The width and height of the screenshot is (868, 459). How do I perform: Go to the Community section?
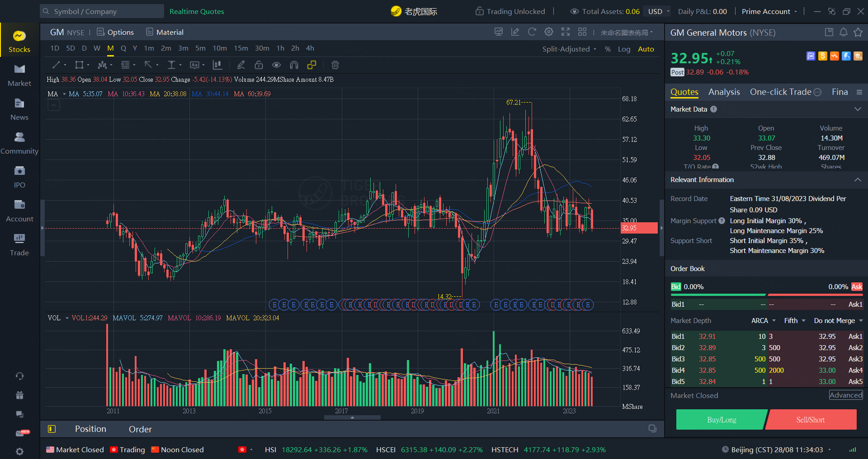pos(19,144)
